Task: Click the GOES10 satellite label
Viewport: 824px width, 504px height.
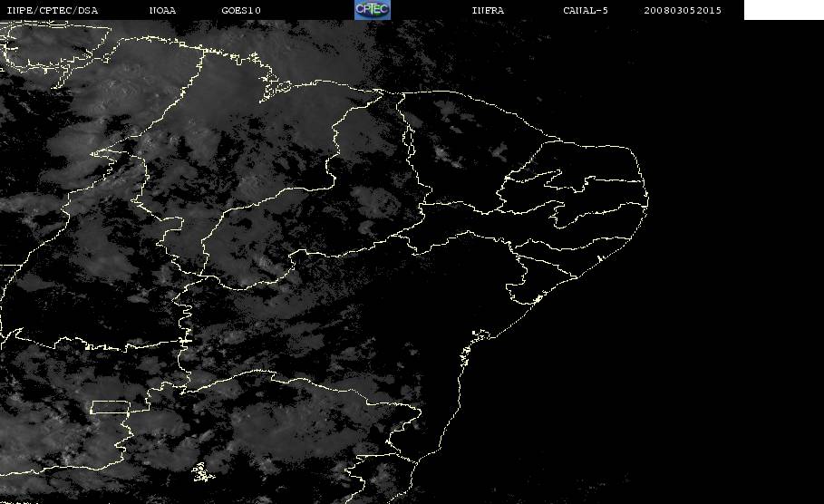Action: click(241, 10)
